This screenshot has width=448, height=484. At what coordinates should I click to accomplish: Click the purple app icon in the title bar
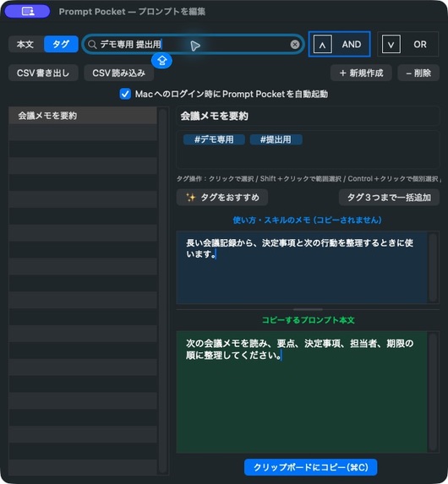[27, 12]
